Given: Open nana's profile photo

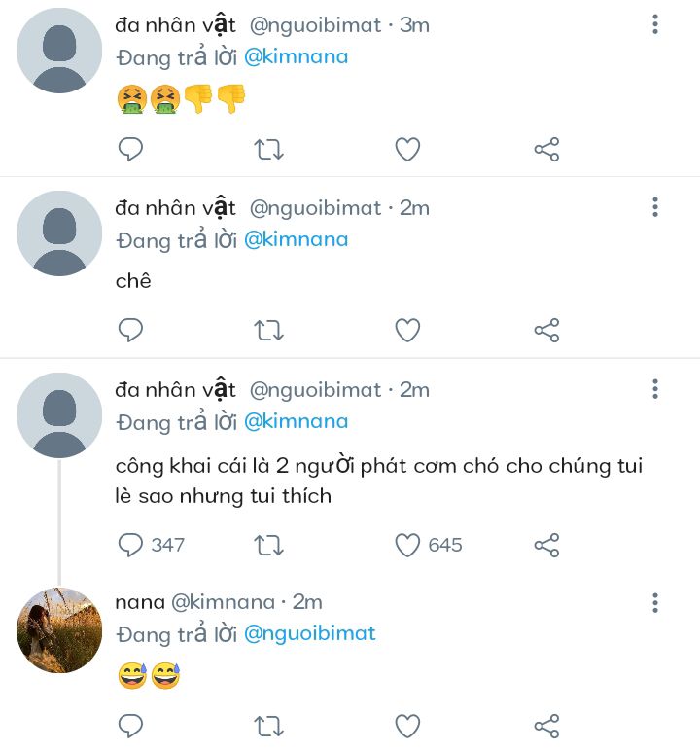Looking at the screenshot, I should pos(59,629).
